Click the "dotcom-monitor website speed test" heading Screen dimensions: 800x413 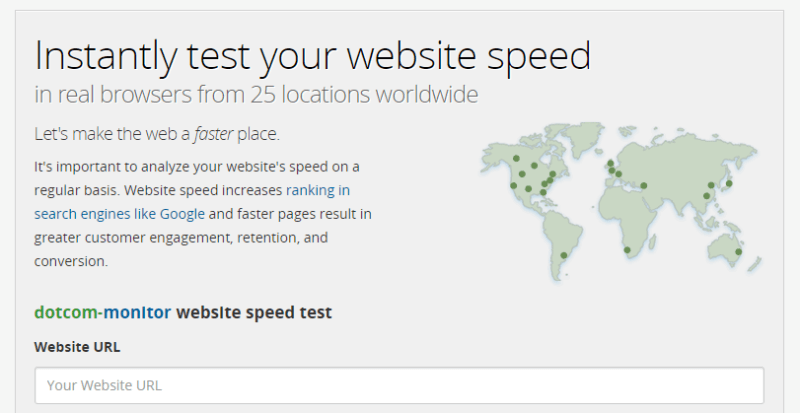(x=183, y=312)
